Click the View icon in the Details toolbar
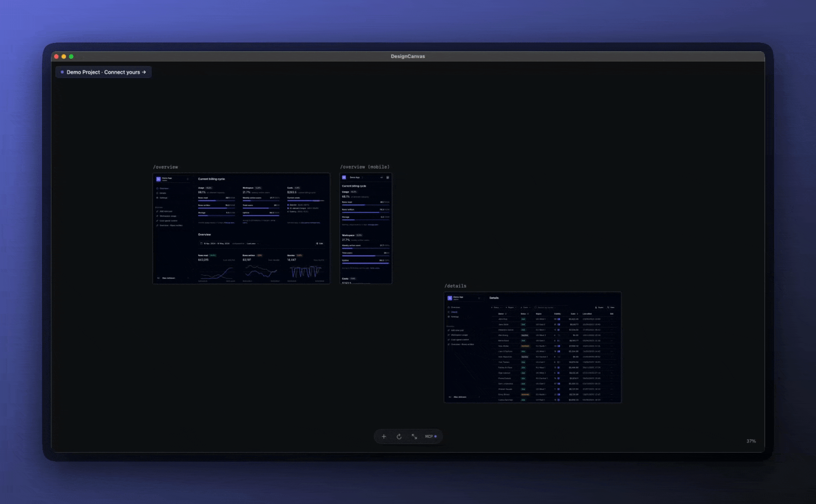Viewport: 816px width, 504px height. (x=608, y=308)
